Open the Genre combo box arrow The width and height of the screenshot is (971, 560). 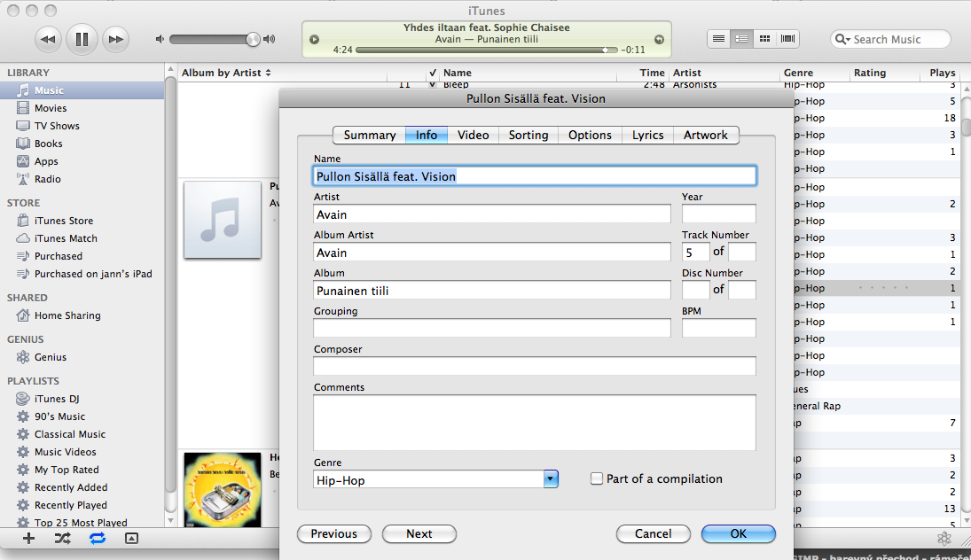(x=551, y=479)
